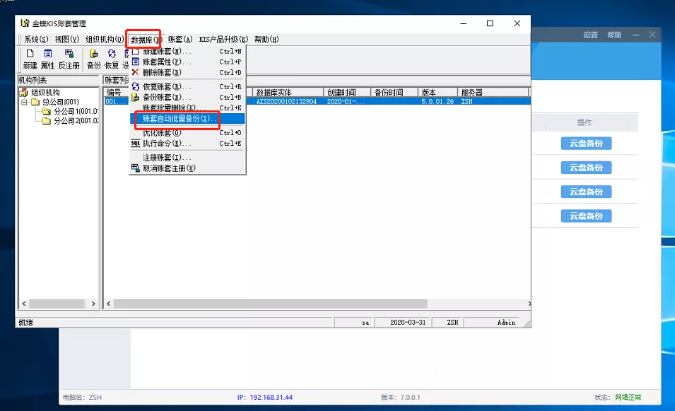
Task: Click the 属性 toolbar icon
Action: [x=48, y=59]
